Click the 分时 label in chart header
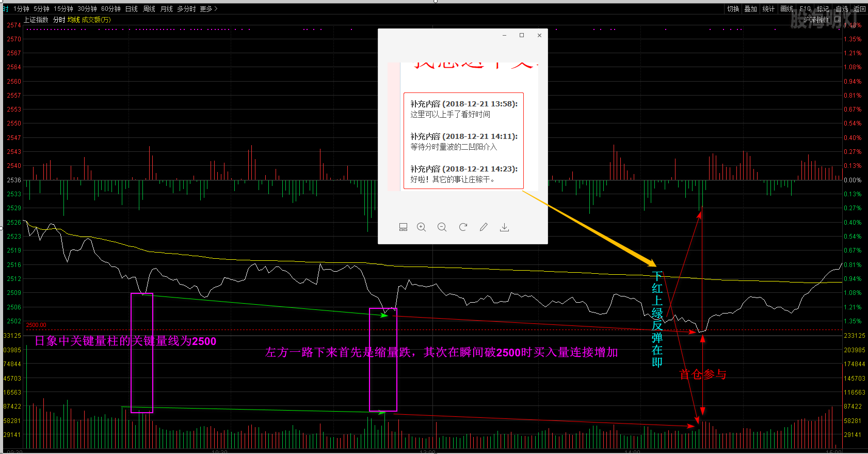Screen dimensions: 868x454 [x=59, y=20]
